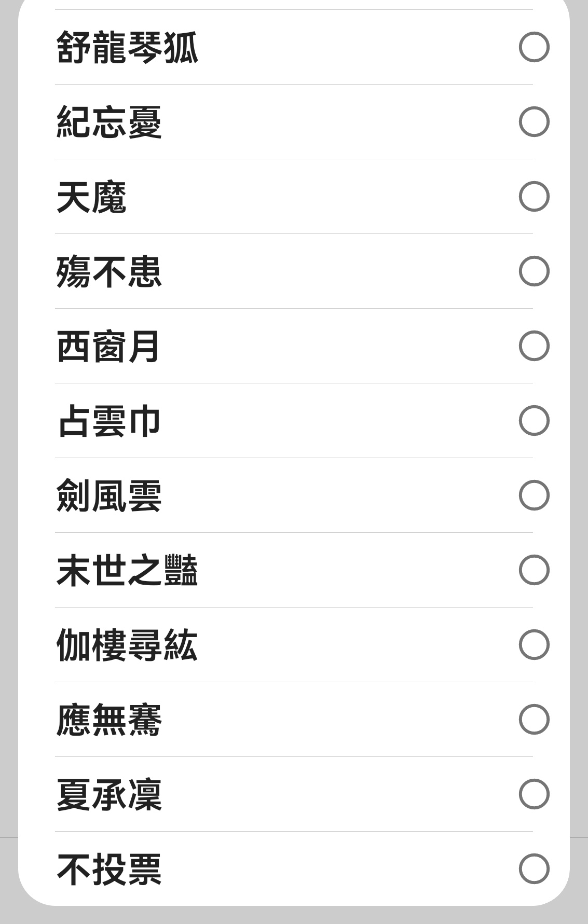Tap the 天魔 option label

(91, 197)
